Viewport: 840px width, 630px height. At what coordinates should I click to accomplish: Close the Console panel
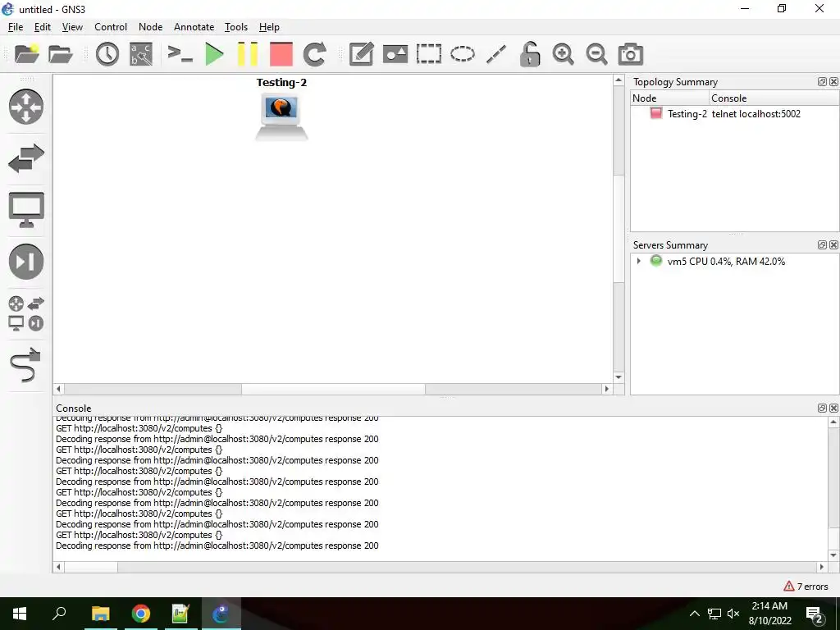click(833, 409)
